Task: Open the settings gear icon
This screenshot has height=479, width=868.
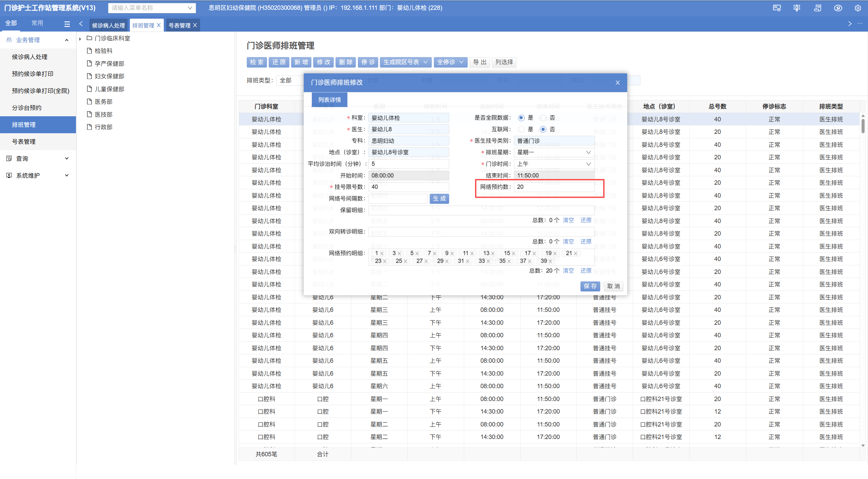Action: tap(858, 8)
